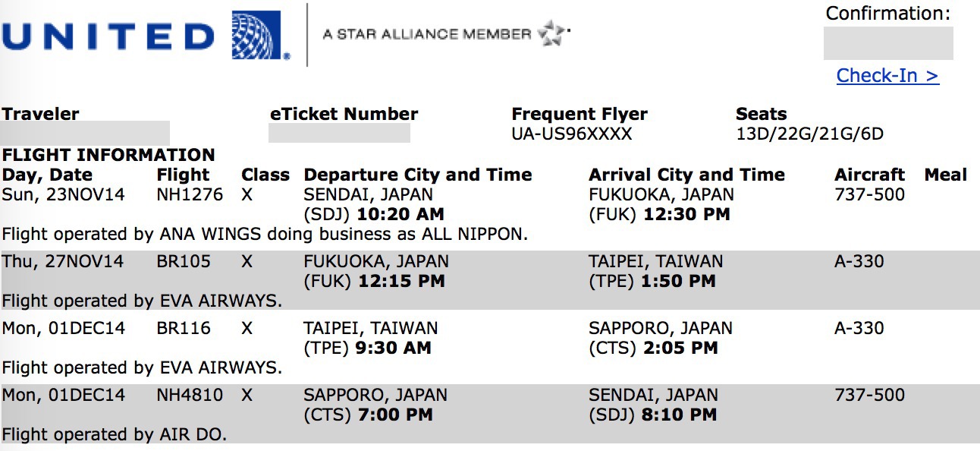Screen dimensions: 980x451
Task: Open the Check-In link
Action: coord(887,75)
